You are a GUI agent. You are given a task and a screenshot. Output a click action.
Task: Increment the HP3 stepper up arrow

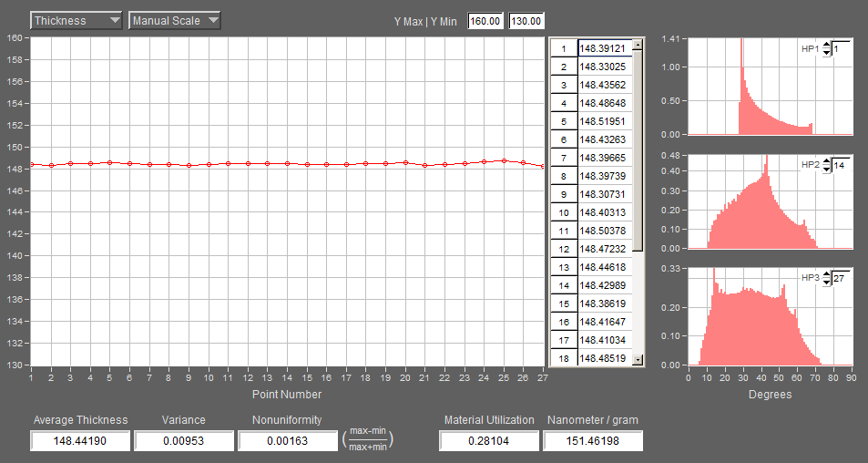click(x=826, y=274)
